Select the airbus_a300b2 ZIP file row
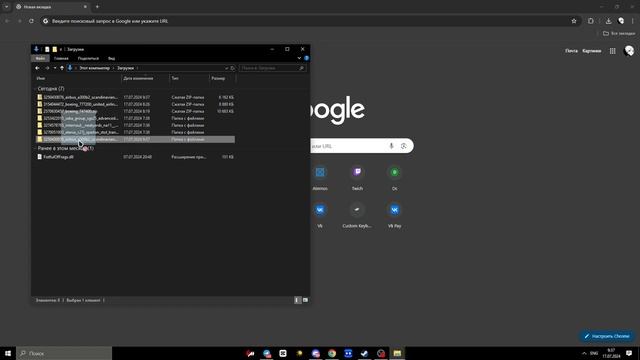 (x=135, y=98)
